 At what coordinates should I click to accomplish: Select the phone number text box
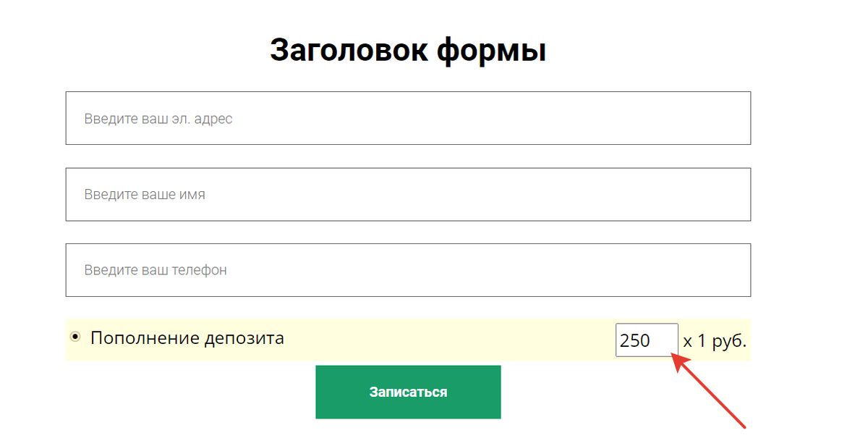[408, 270]
